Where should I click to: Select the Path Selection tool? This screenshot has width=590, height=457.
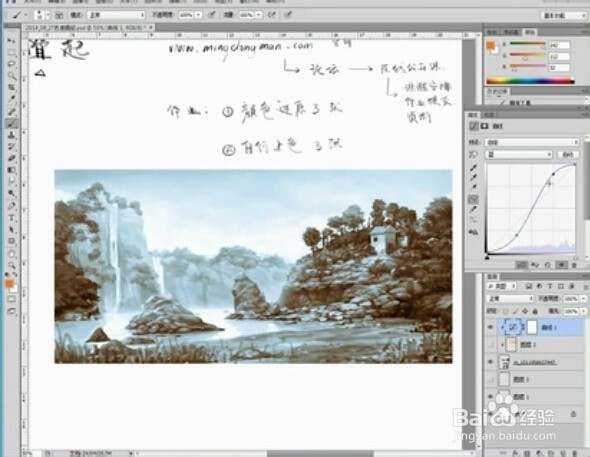pos(12,229)
